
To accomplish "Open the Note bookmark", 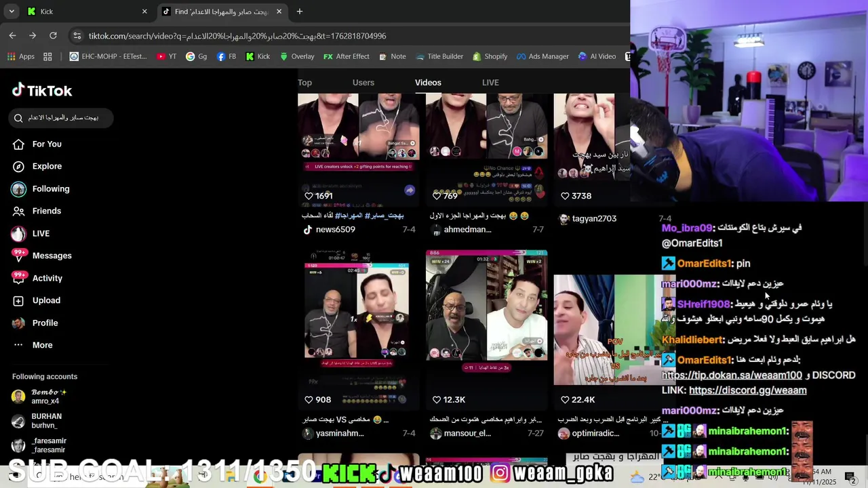I will pyautogui.click(x=392, y=56).
